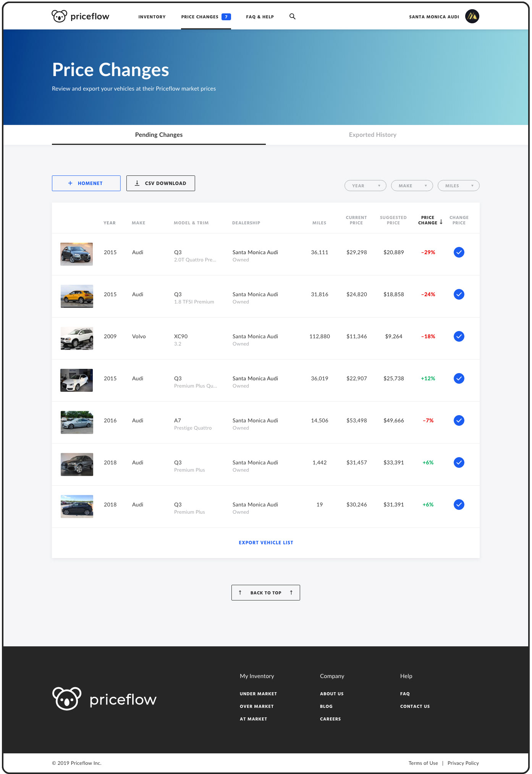Open the Santa Monica Audi account avatar
This screenshot has height=774, width=532.
472,16
